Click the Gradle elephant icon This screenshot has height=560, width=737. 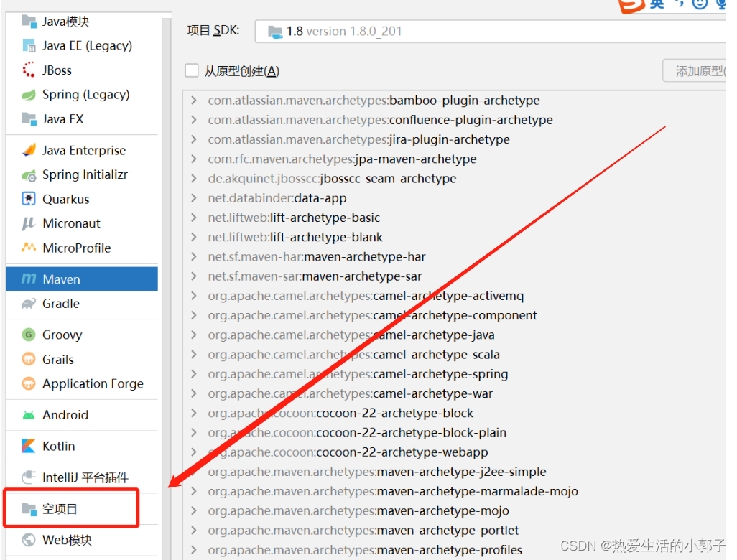[x=29, y=304]
